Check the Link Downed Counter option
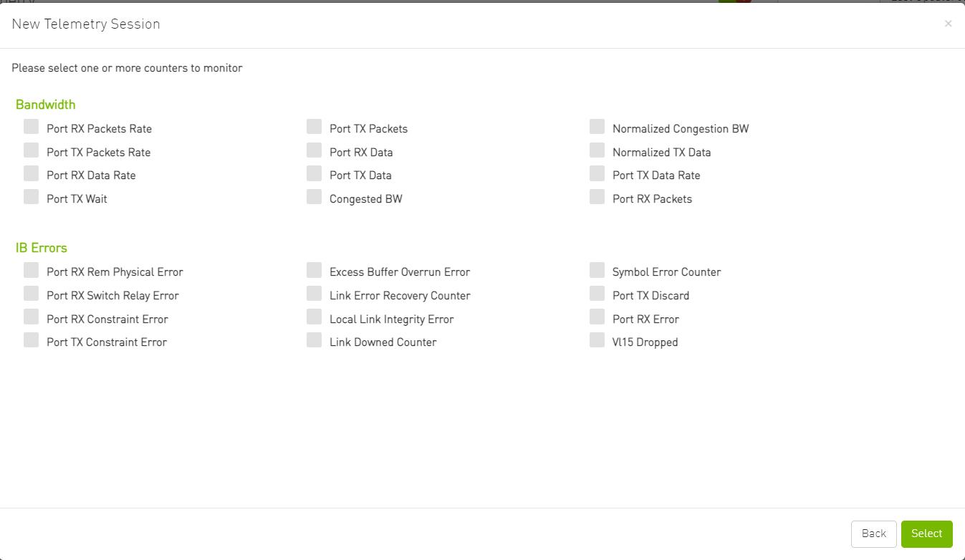The width and height of the screenshot is (965, 560). pos(314,339)
